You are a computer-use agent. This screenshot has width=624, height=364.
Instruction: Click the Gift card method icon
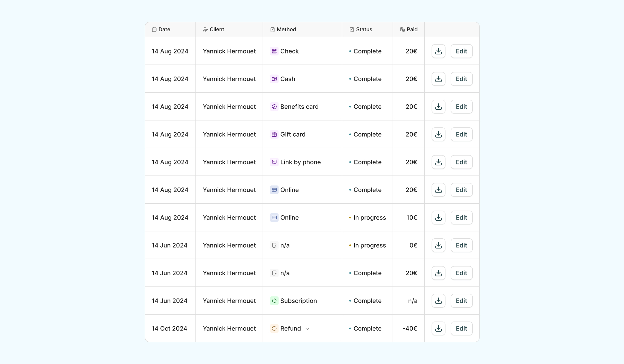coord(274,134)
